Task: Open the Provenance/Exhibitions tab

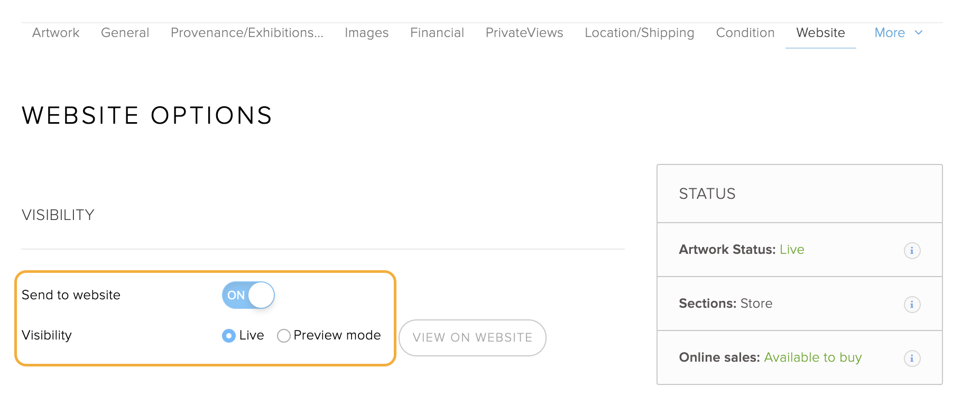Action: pos(247,33)
